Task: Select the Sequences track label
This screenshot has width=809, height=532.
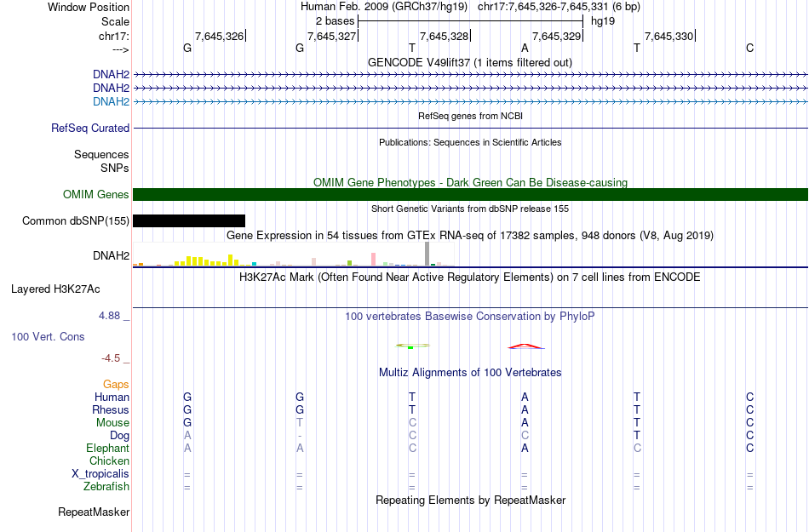Action: (101, 155)
